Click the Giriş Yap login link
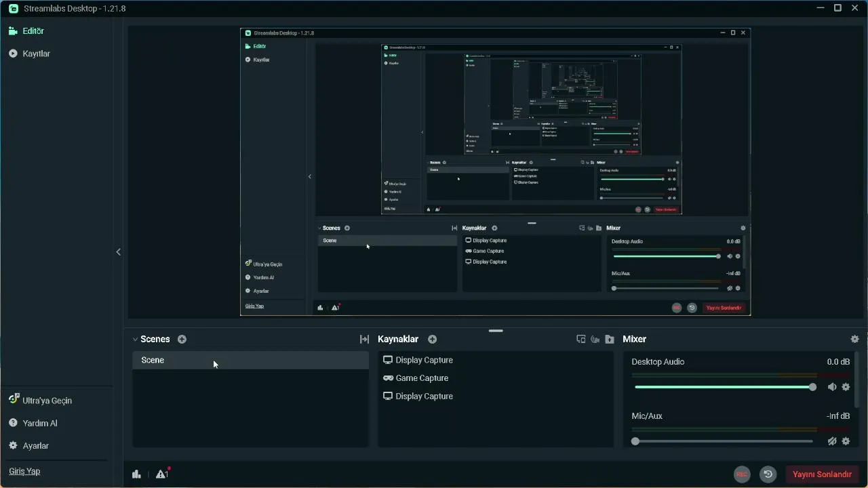 coord(24,471)
